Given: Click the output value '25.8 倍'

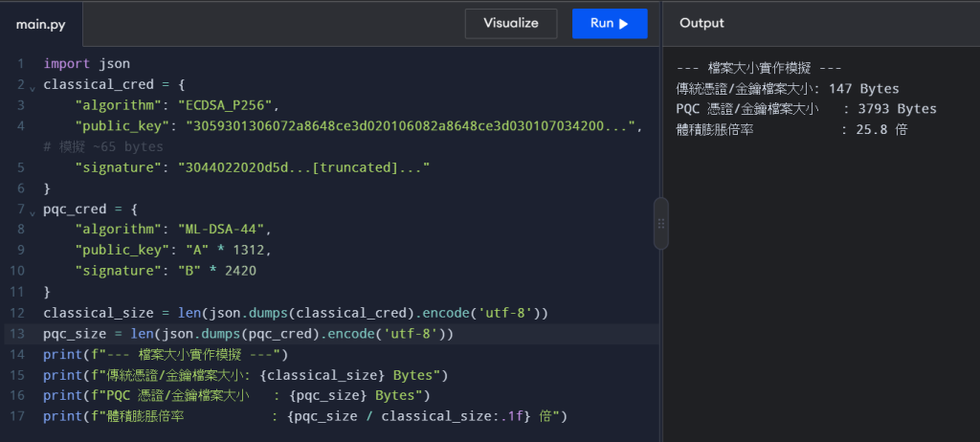Looking at the screenshot, I should (883, 129).
